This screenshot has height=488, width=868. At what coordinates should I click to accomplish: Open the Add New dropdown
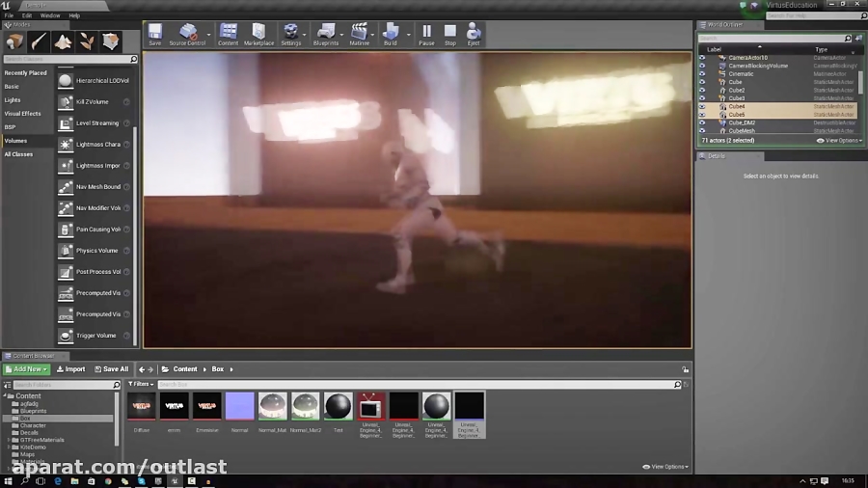point(26,369)
